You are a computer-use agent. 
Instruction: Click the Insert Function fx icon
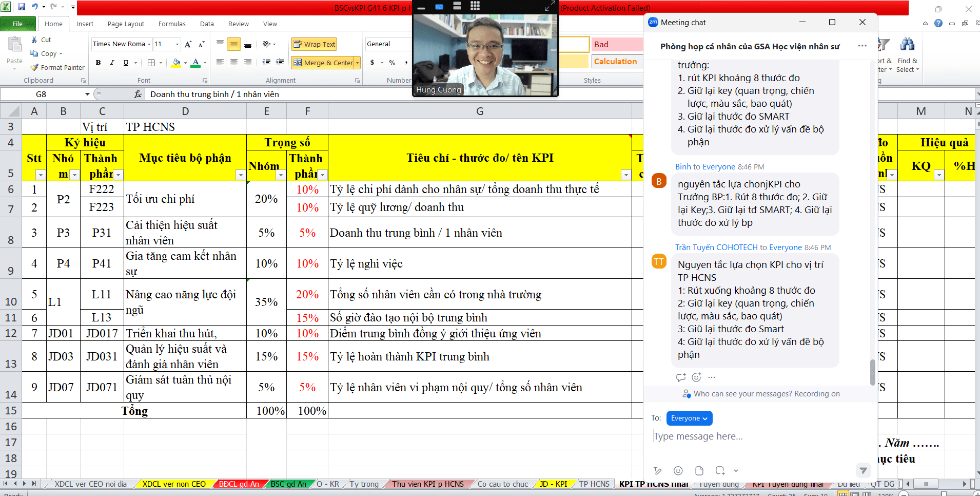pyautogui.click(x=138, y=94)
